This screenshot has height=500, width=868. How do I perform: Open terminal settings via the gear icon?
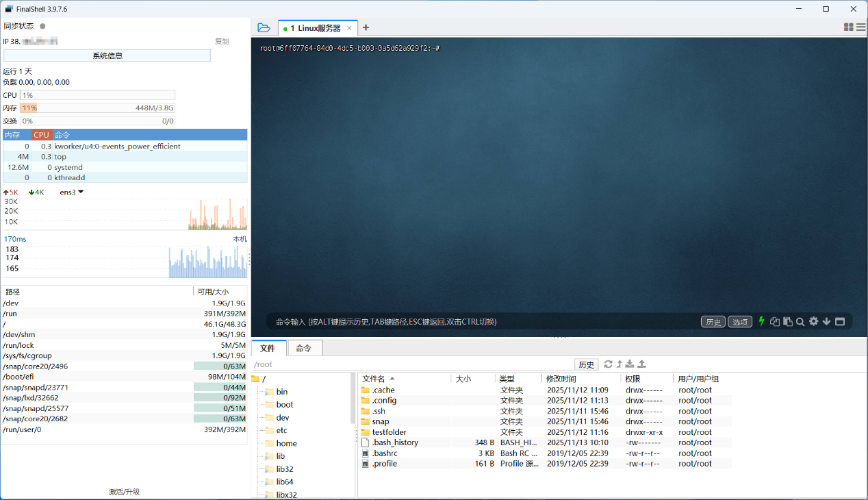pos(813,321)
